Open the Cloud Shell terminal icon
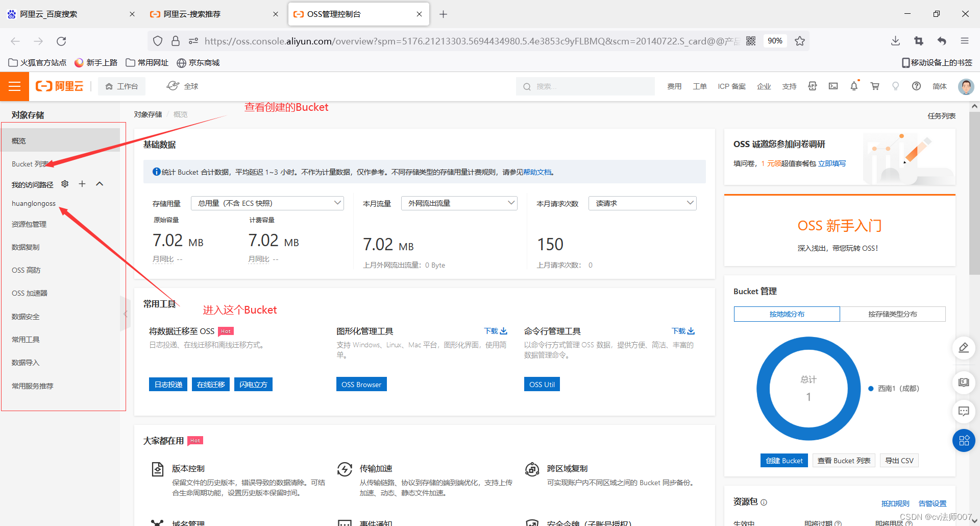Image resolution: width=980 pixels, height=526 pixels. pyautogui.click(x=833, y=86)
